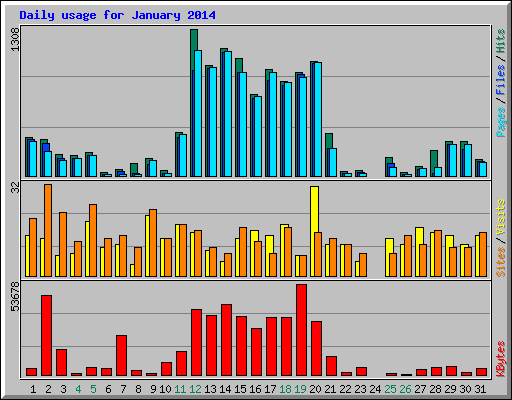Image resolution: width=512 pixels, height=400 pixels.
Task: Select the blue 'Files' legend label
Action: tap(501, 80)
